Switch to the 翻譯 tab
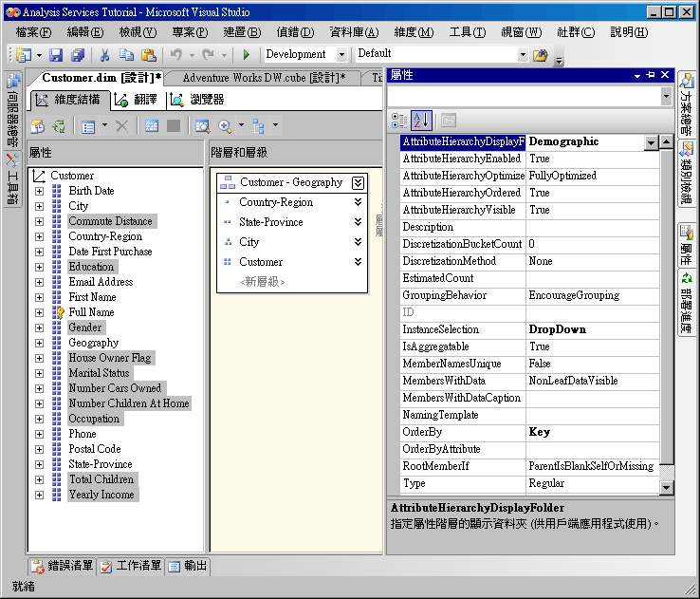 (138, 100)
